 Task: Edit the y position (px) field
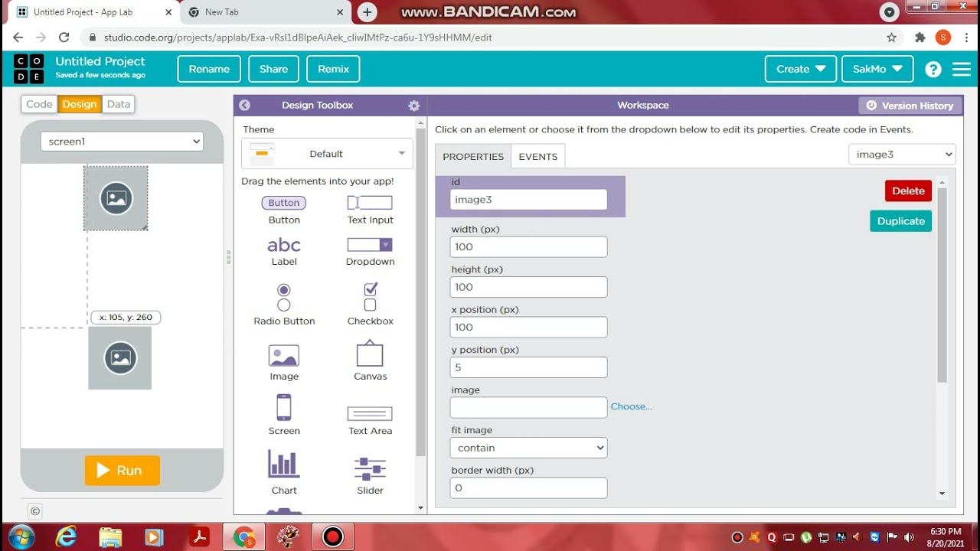(x=528, y=367)
